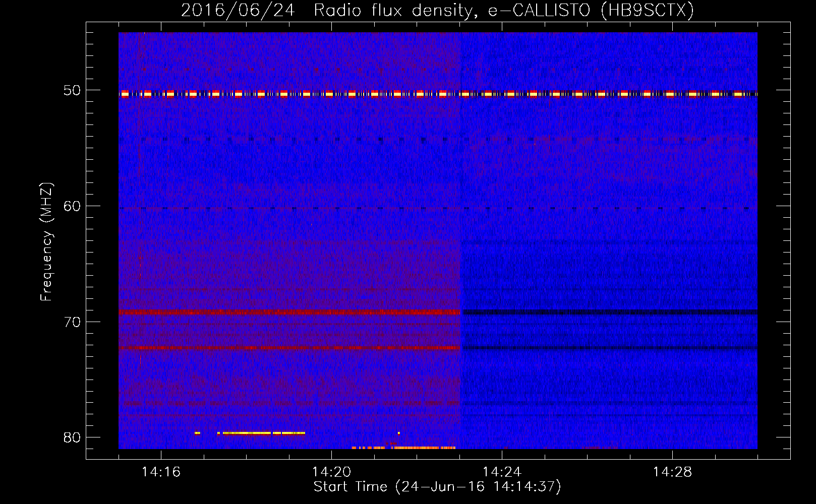Click the 60 frequency tick label
The height and width of the screenshot is (504, 816).
click(x=72, y=206)
